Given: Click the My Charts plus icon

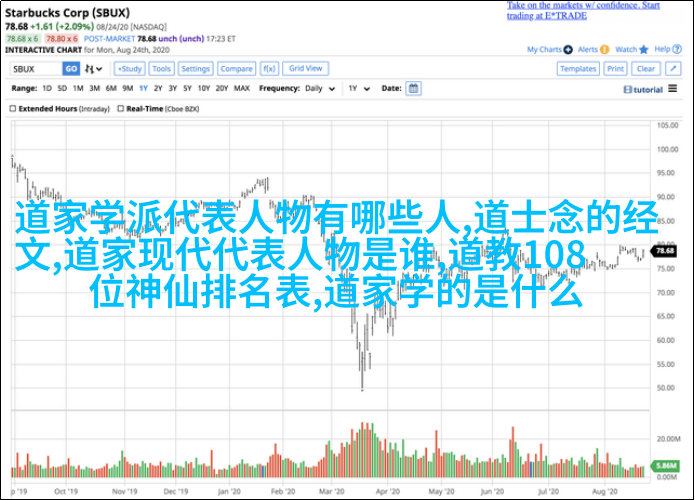Looking at the screenshot, I should tap(568, 49).
